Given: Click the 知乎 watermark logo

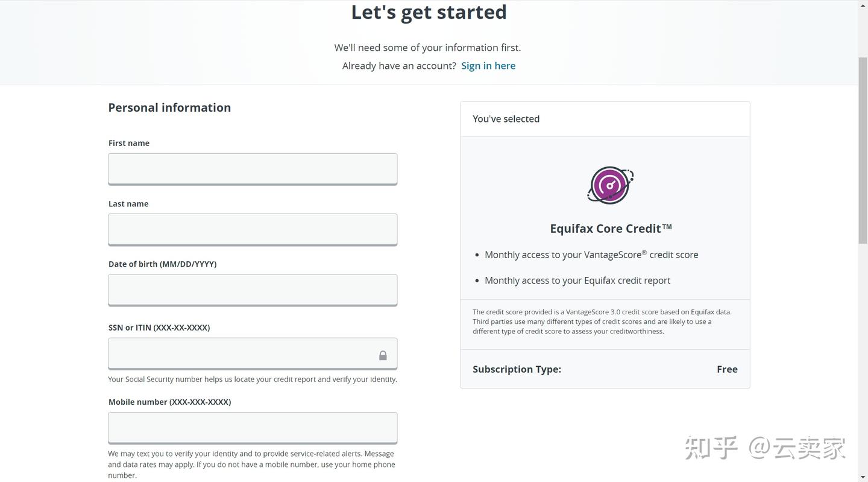Looking at the screenshot, I should tap(711, 447).
